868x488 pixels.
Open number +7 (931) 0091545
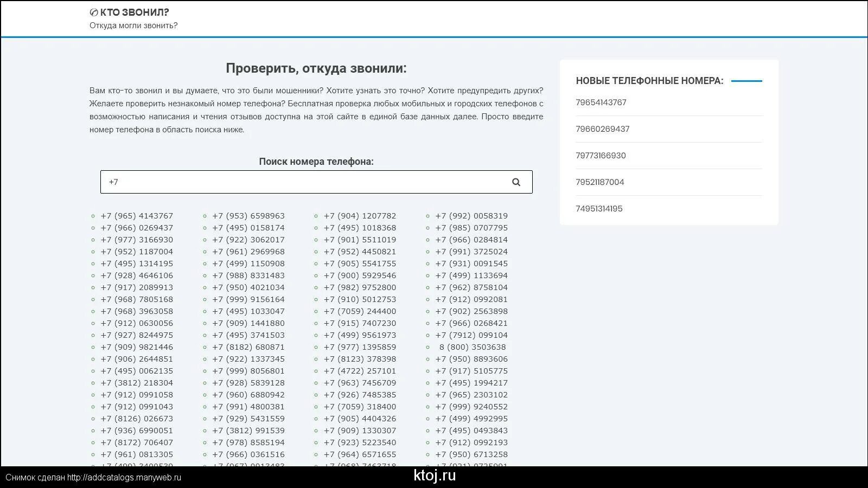(471, 264)
